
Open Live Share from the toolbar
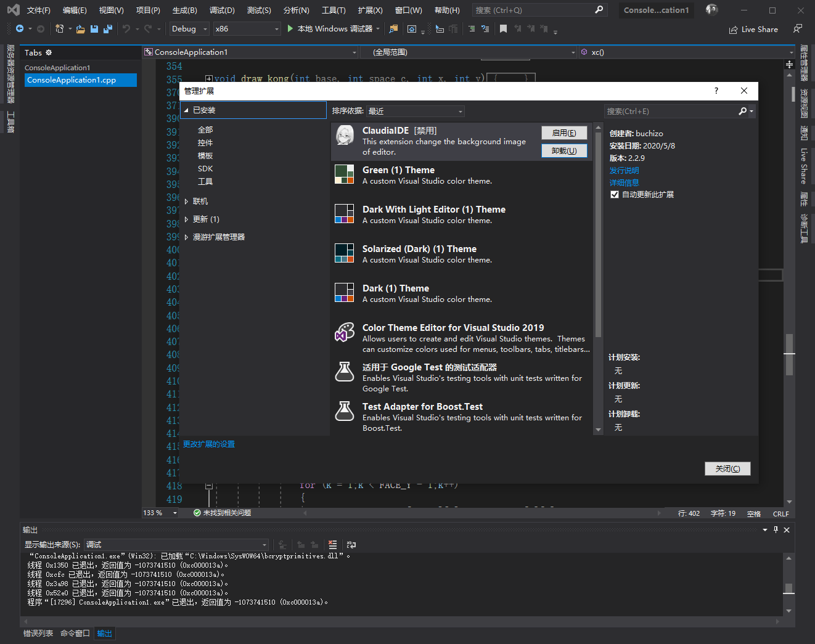pyautogui.click(x=753, y=30)
